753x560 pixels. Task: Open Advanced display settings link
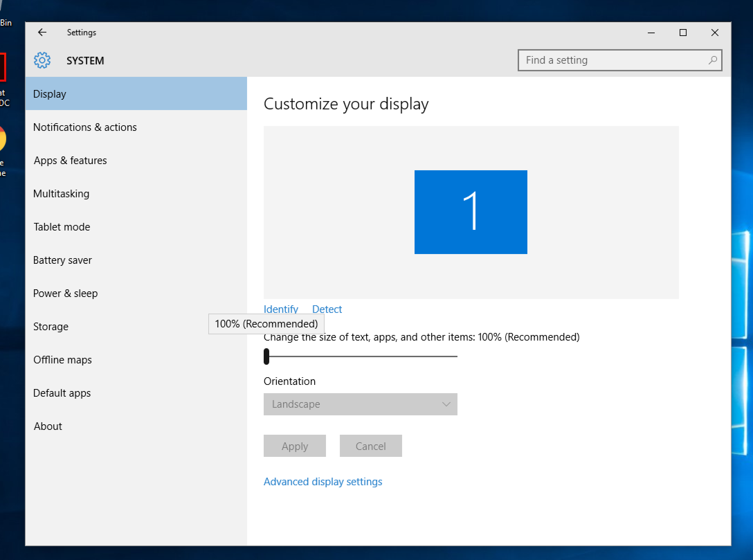click(x=323, y=482)
